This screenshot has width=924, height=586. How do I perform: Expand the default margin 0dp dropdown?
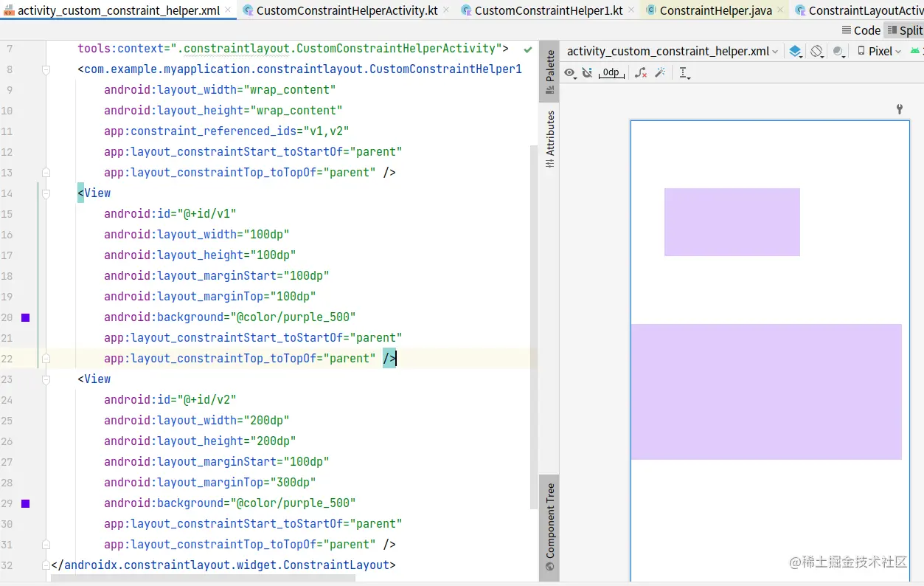(x=611, y=72)
